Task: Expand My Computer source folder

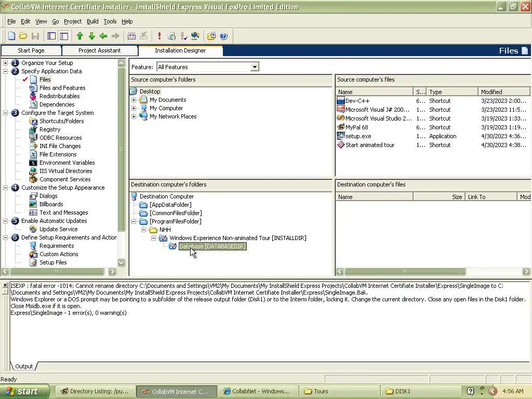Action: click(134, 108)
